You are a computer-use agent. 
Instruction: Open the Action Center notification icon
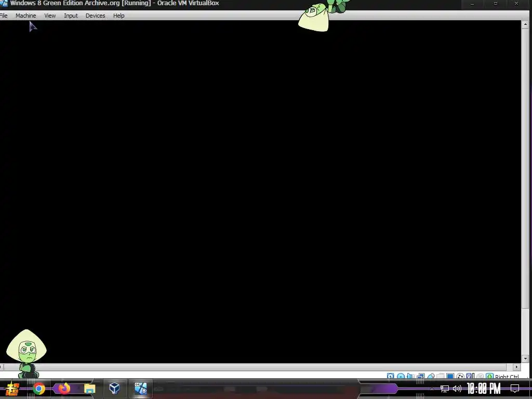tap(515, 389)
